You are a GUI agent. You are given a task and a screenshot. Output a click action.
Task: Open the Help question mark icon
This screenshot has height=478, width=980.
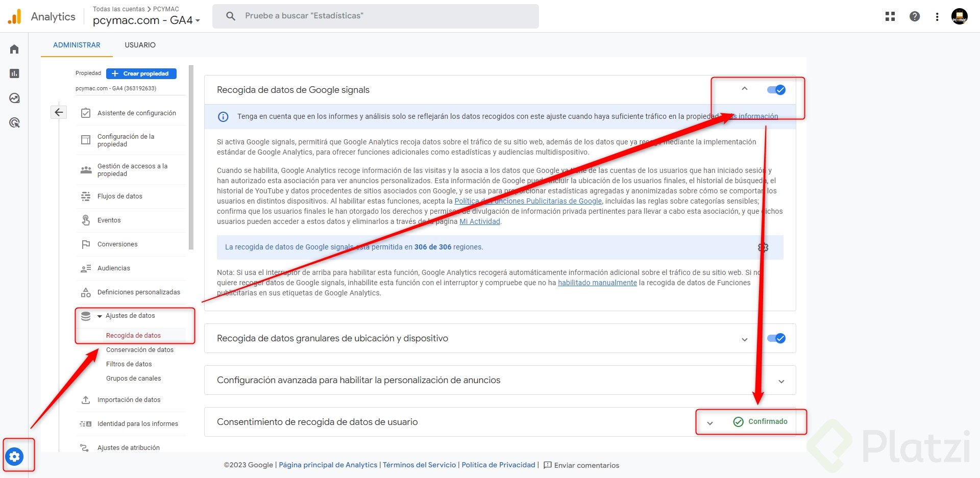(915, 16)
